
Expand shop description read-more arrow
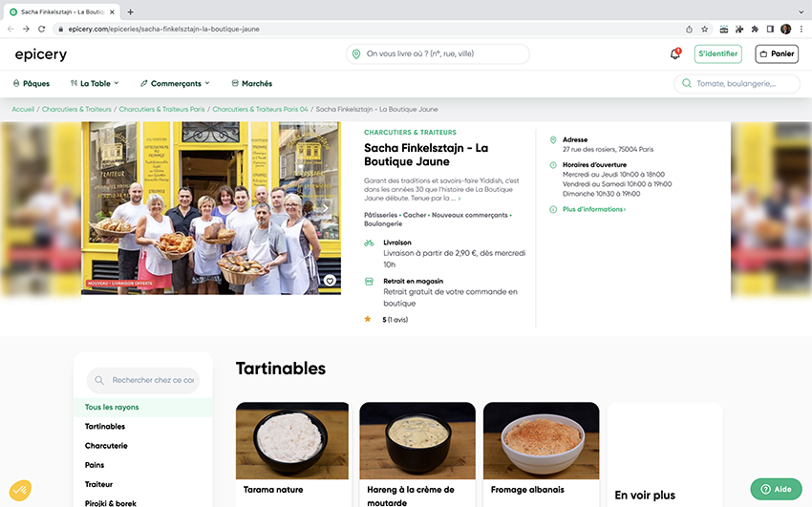click(x=459, y=199)
